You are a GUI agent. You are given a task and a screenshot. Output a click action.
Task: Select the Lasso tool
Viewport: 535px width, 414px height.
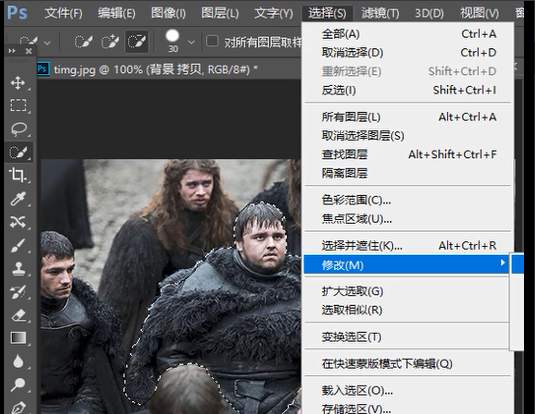click(18, 129)
